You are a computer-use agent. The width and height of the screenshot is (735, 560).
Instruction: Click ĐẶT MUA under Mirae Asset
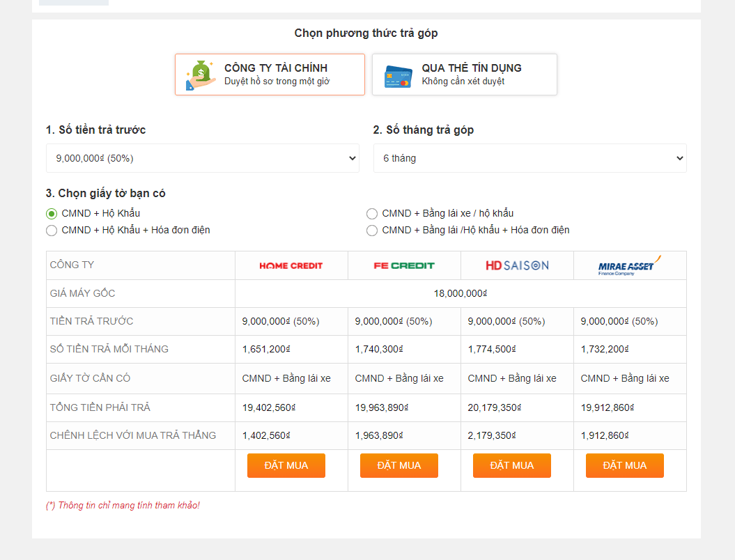point(625,465)
